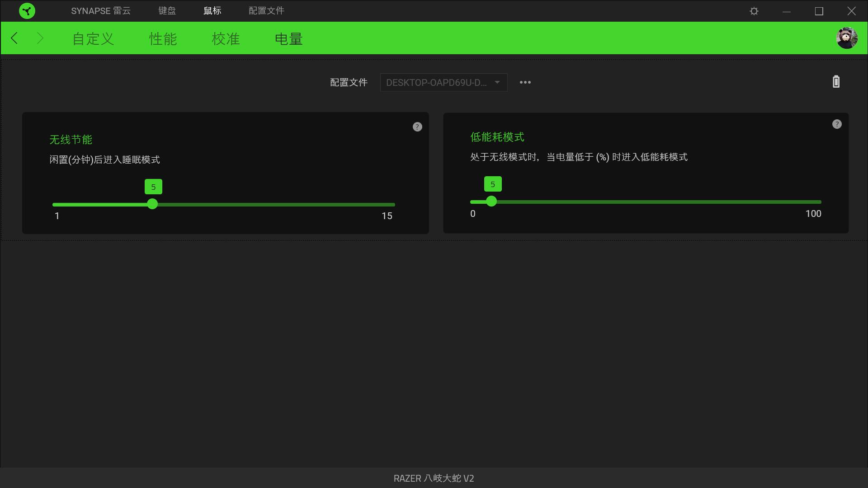868x488 pixels.
Task: Click the copy profile icon on the right
Action: tap(835, 81)
